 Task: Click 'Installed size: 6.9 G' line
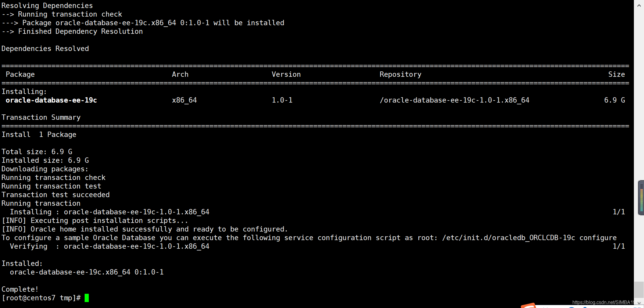click(45, 160)
